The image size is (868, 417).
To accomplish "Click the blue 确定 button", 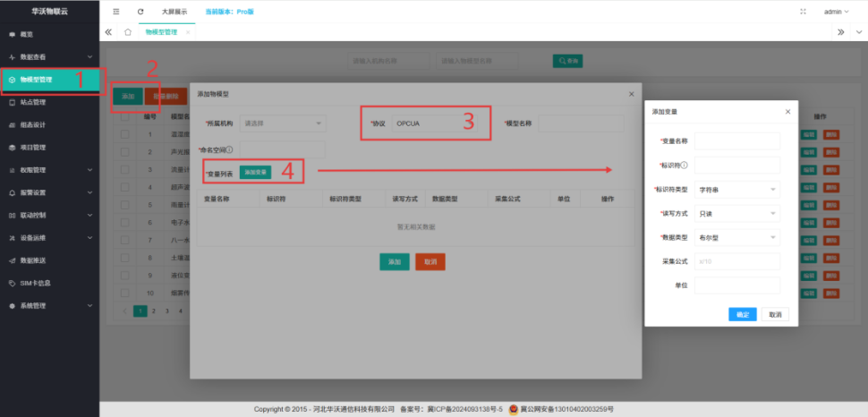I will tap(742, 315).
